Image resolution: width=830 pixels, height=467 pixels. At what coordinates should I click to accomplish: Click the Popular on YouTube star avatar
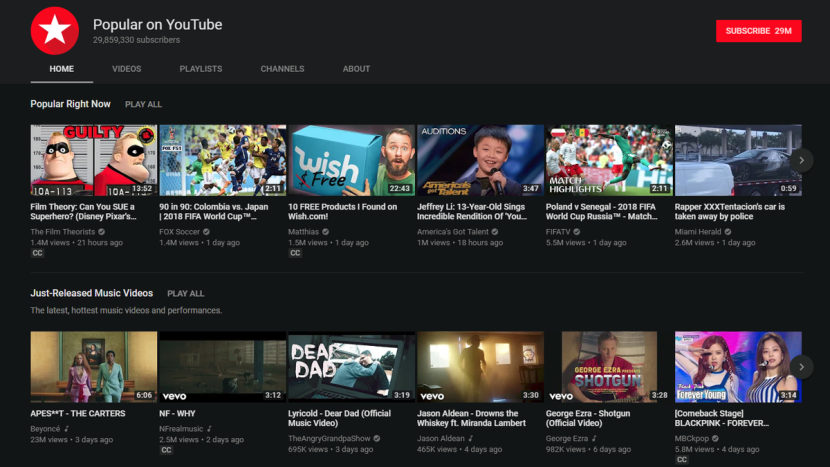[55, 31]
